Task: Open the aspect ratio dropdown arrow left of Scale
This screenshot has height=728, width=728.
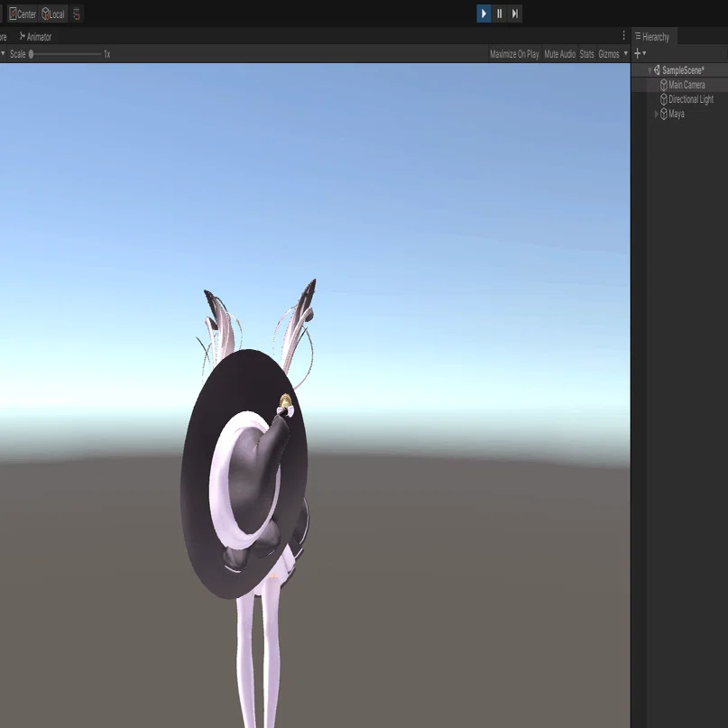Action: (x=3, y=54)
